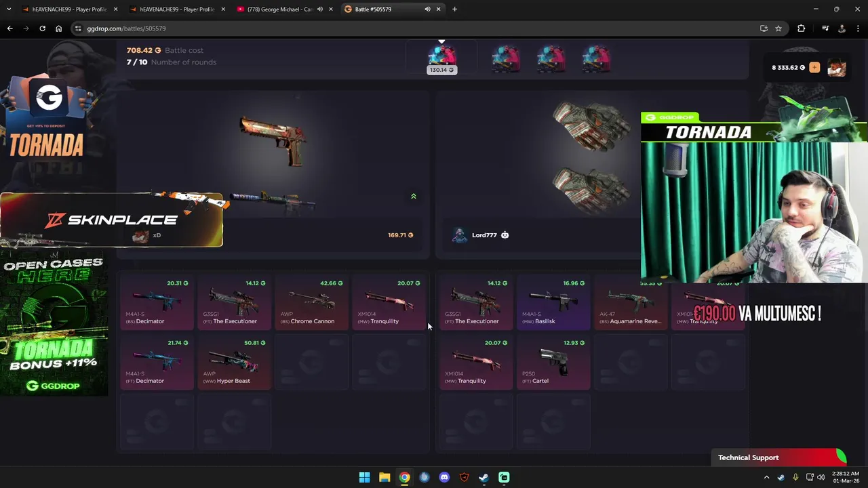This screenshot has height=488, width=868.
Task: Show hidden system tray icons
Action: point(767,477)
